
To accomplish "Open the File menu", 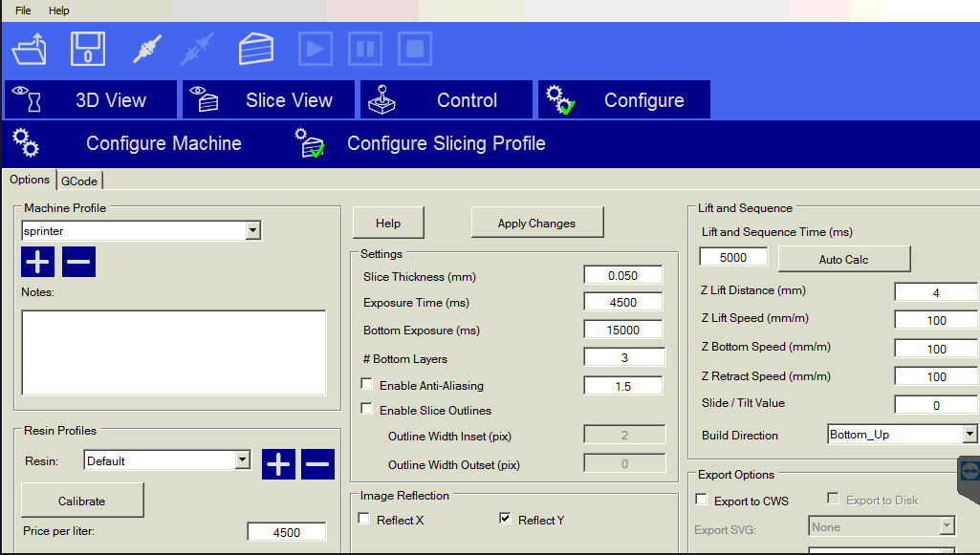I will coord(23,11).
